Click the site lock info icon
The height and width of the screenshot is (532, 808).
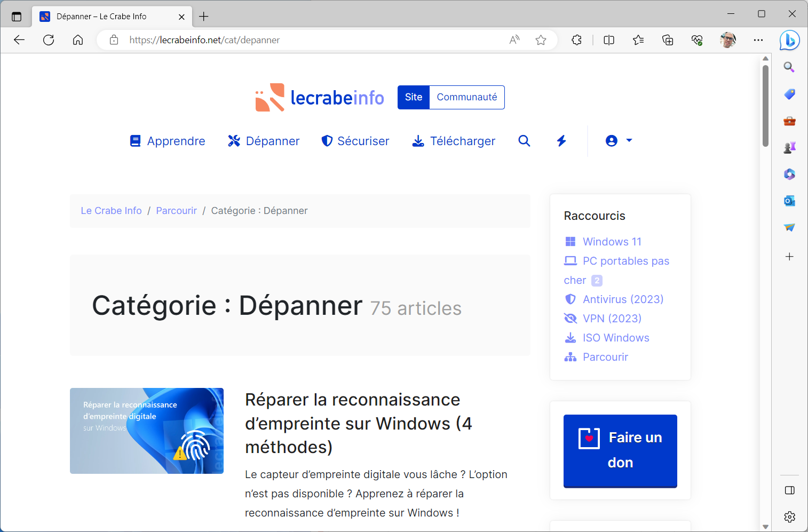(114, 40)
